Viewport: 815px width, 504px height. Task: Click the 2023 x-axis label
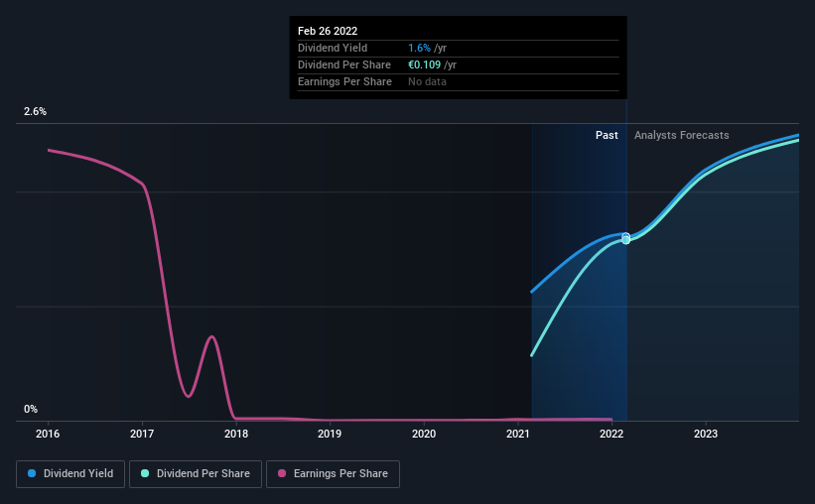click(x=706, y=434)
